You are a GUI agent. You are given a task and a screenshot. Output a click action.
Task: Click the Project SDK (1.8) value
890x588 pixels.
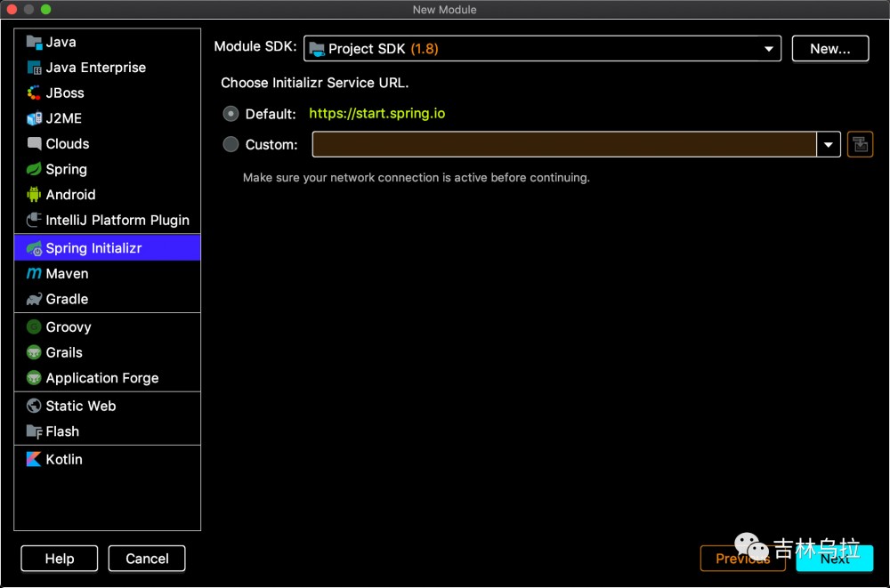point(383,49)
